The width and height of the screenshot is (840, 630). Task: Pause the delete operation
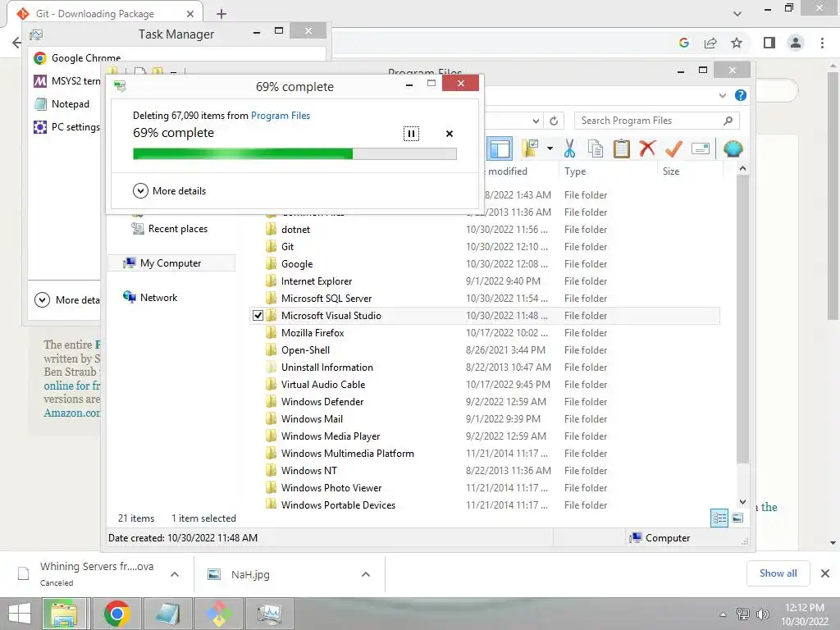(411, 134)
